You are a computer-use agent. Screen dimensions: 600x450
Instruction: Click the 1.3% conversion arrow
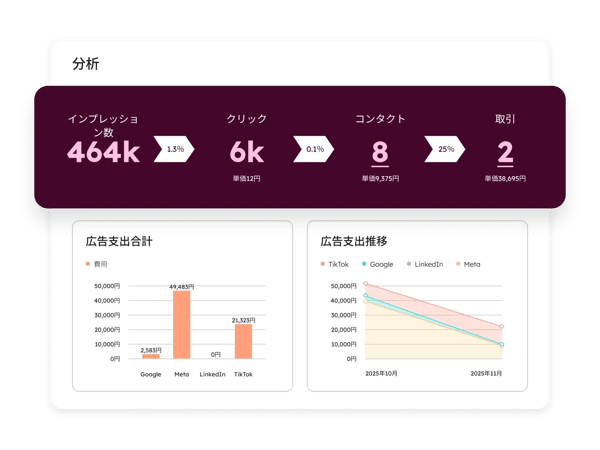click(174, 149)
